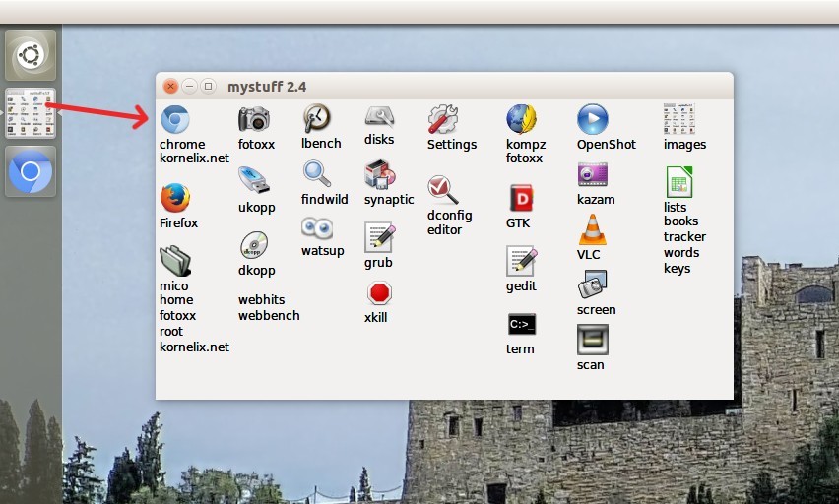Open the grub editor icon
Image resolution: width=839 pixels, height=504 pixels.
pyautogui.click(x=379, y=237)
